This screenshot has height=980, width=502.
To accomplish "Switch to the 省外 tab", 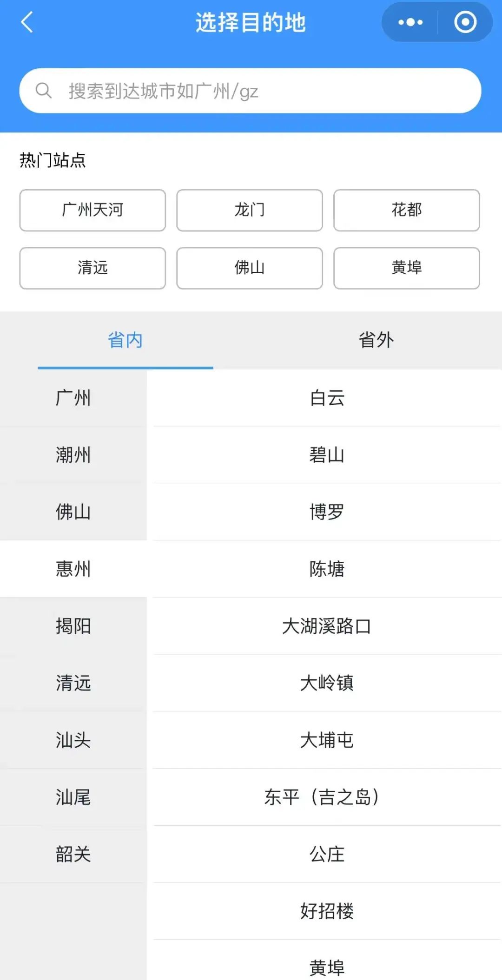I will coord(376,340).
